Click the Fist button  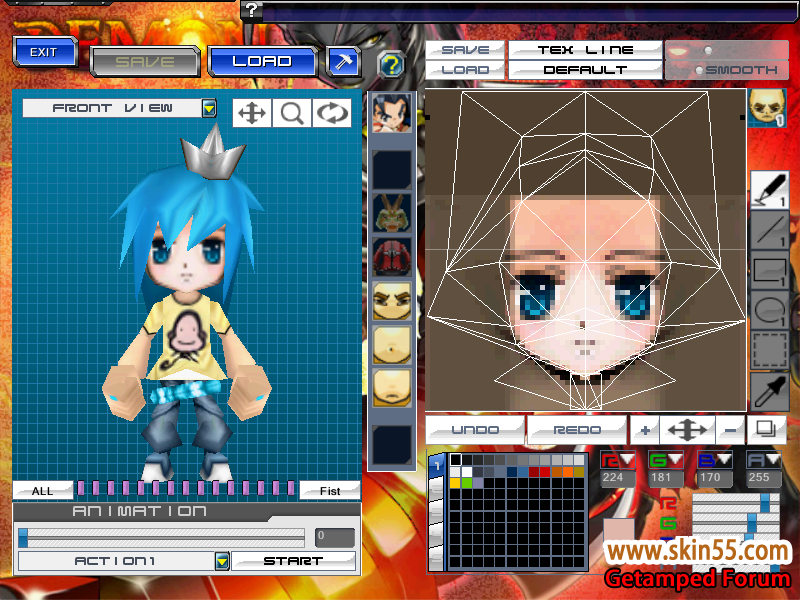330,491
